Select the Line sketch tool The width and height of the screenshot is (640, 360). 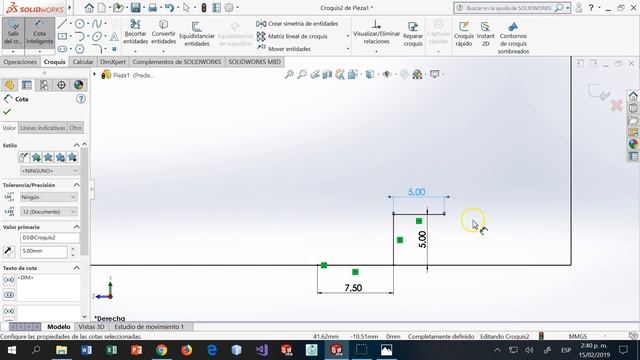click(x=62, y=24)
